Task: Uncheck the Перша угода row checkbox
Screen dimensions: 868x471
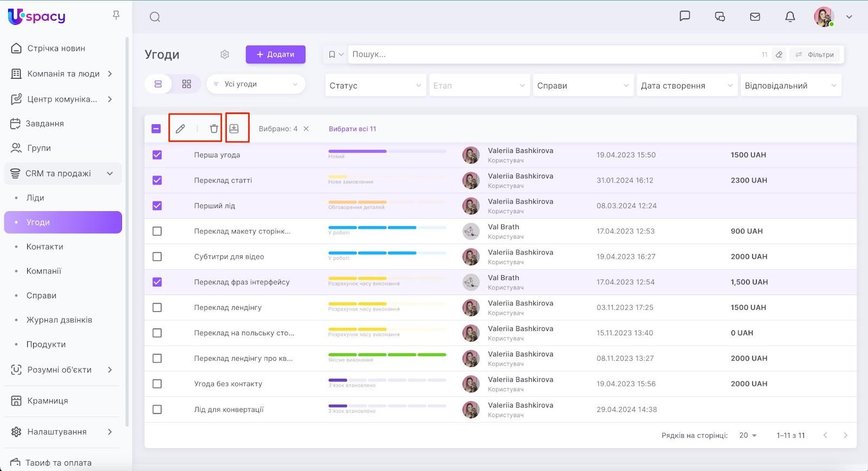Action: (x=157, y=155)
